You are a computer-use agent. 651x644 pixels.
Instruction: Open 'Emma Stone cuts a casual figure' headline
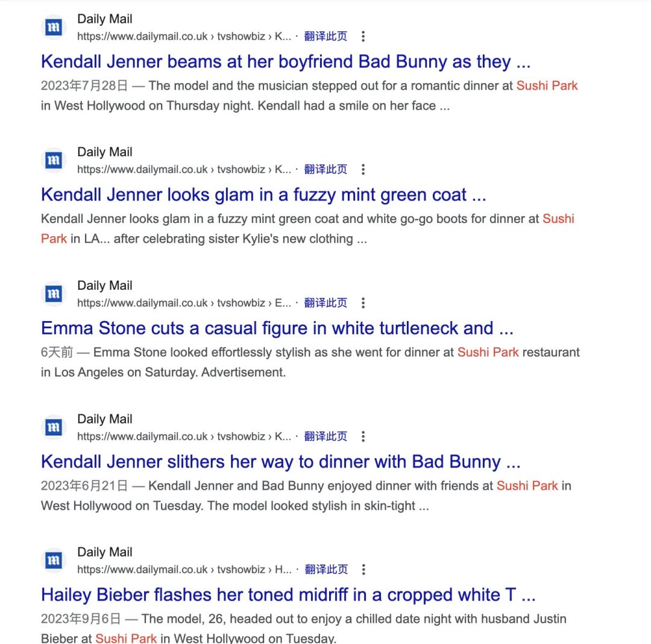coord(277,328)
